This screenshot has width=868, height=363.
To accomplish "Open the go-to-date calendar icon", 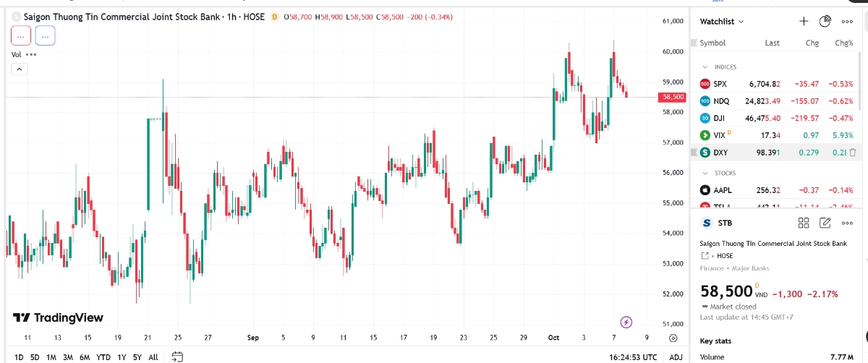I will pyautogui.click(x=176, y=356).
